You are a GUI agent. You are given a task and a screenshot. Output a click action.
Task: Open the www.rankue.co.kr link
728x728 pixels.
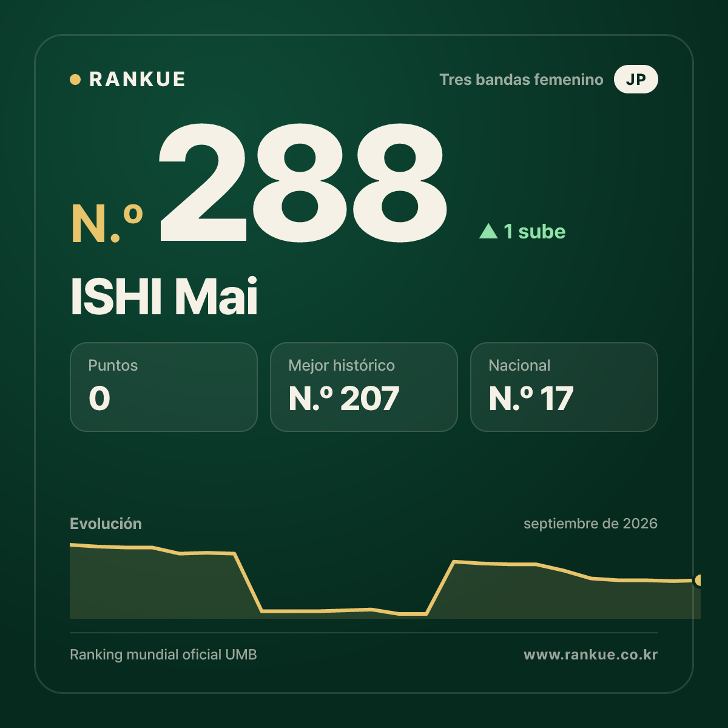coord(590,655)
